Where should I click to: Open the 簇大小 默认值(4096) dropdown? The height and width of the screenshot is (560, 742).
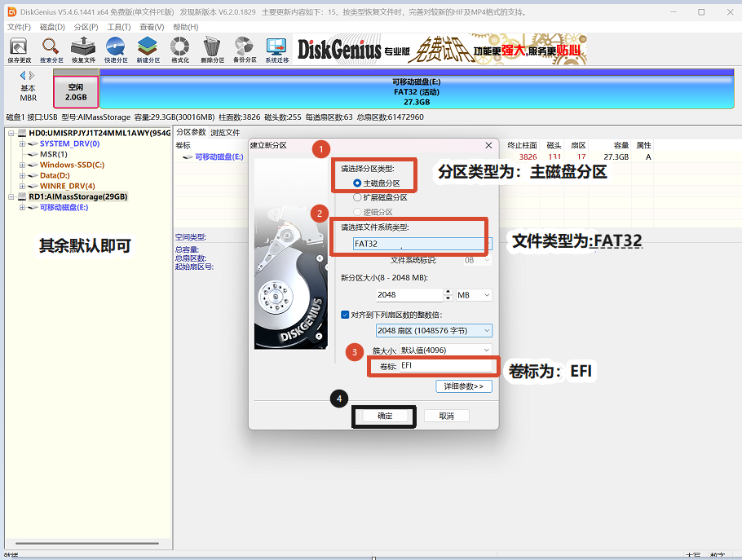pyautogui.click(x=446, y=350)
